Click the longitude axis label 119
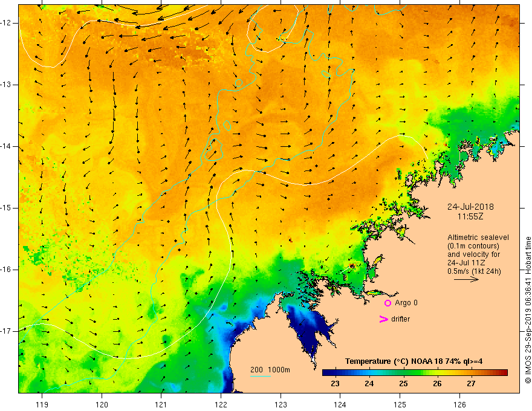This screenshot has height=411, width=532. [42, 404]
